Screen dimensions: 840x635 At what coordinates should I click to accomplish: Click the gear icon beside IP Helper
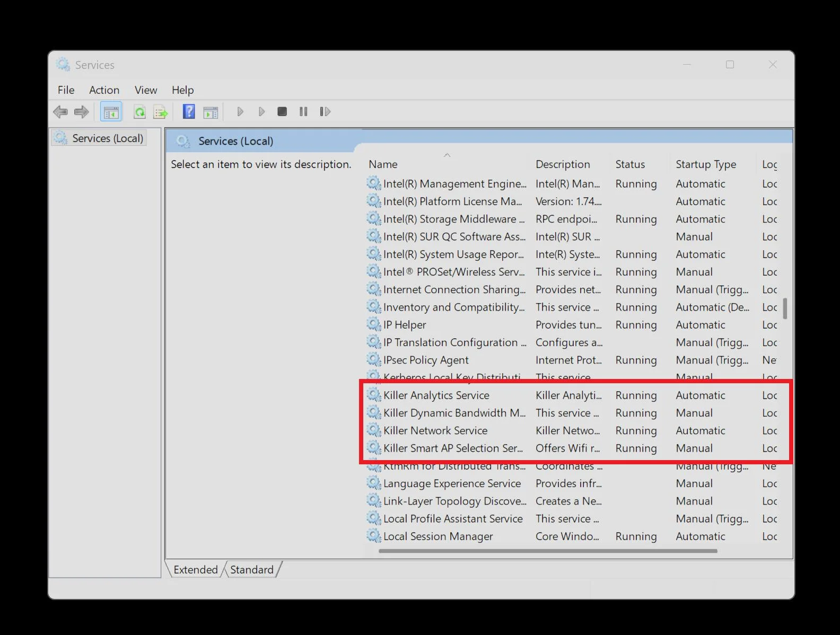tap(374, 324)
